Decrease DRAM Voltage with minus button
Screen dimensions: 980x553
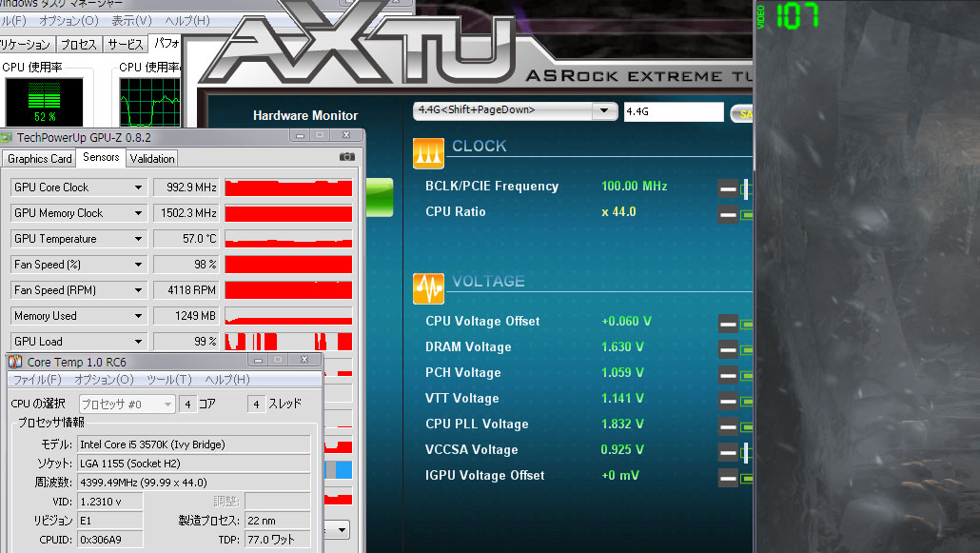point(728,349)
